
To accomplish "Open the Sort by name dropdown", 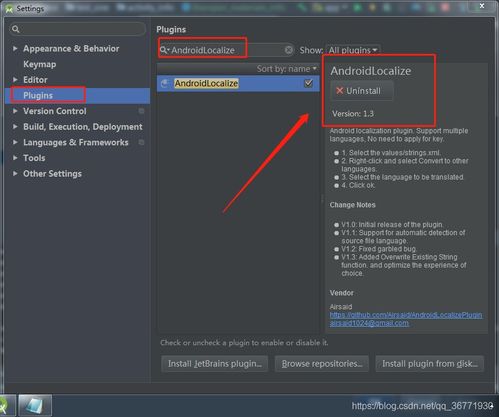I will tap(286, 69).
